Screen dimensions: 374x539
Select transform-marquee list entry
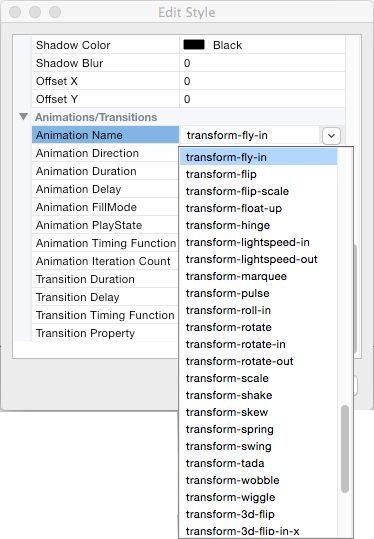pos(236,276)
